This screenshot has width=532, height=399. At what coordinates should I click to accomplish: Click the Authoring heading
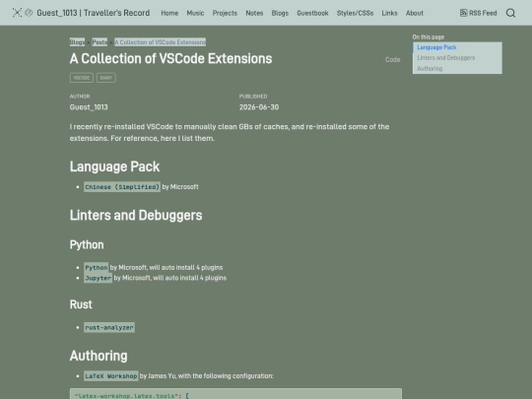pos(99,356)
